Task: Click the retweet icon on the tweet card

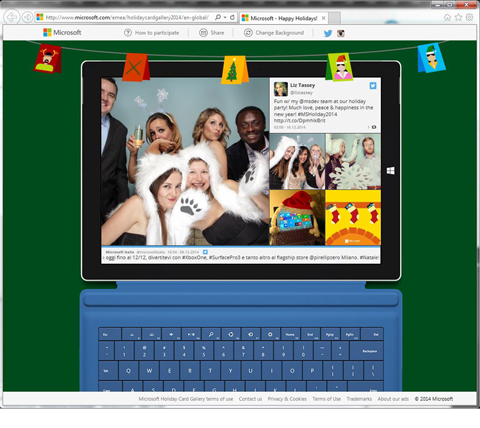Action: pos(374,127)
